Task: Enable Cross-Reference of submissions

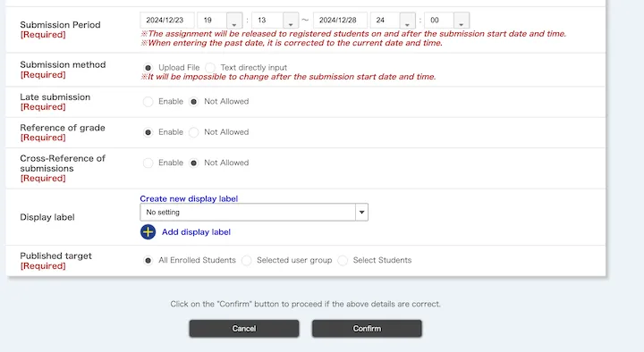Action: click(148, 163)
